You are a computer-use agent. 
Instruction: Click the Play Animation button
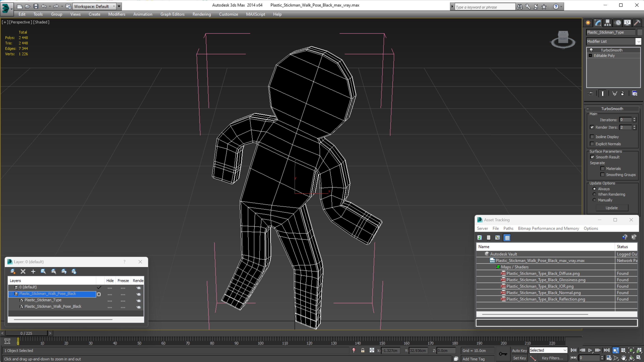[590, 350]
